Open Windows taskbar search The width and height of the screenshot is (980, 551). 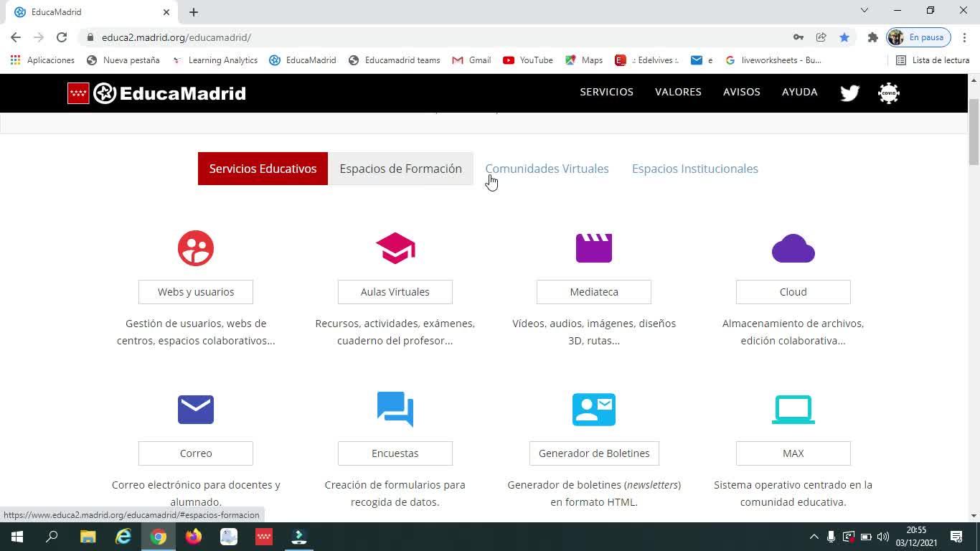52,537
